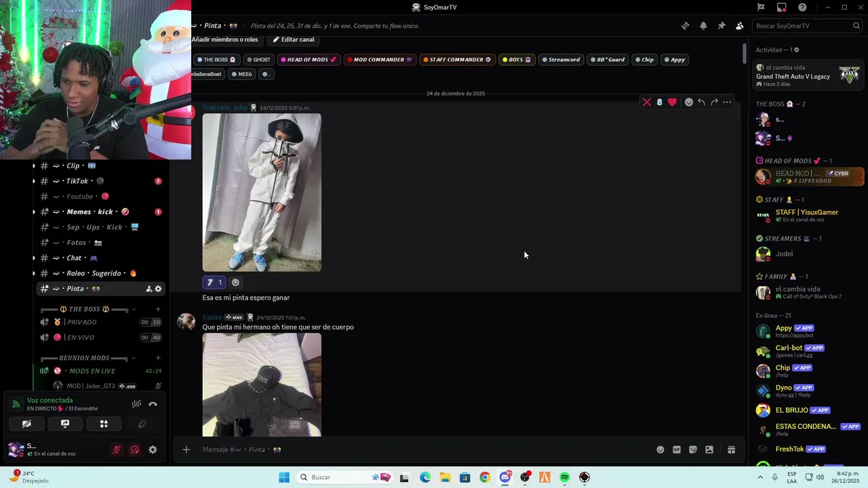Toggle camera on in voice panel
The height and width of the screenshot is (488, 868).
pos(26,424)
